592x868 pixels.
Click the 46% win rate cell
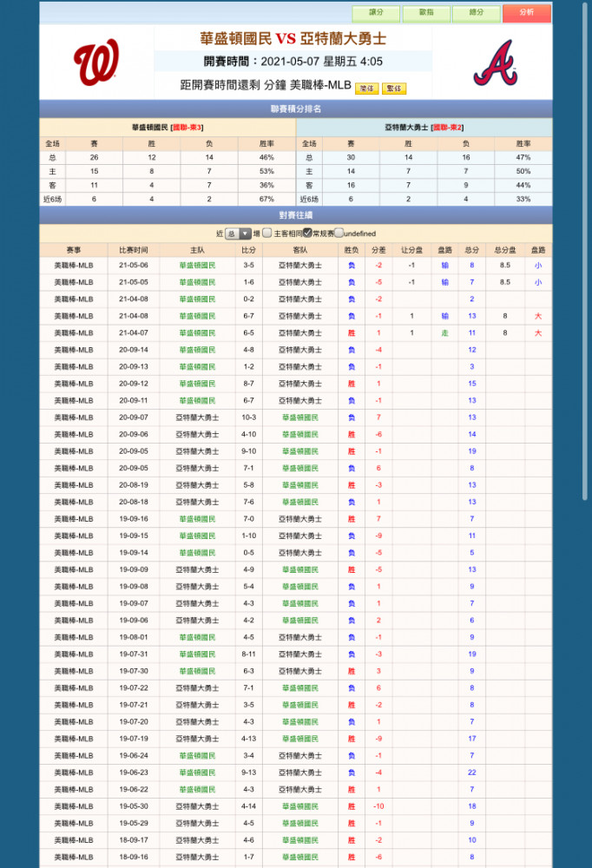[x=266, y=158]
